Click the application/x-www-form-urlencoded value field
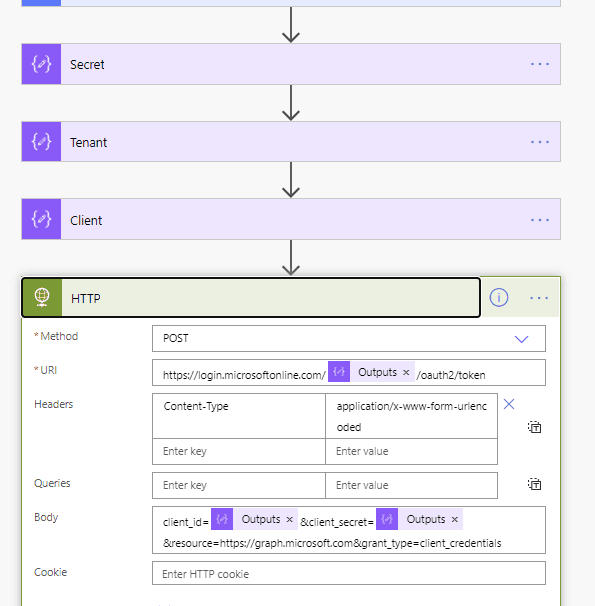The height and width of the screenshot is (606, 595). tap(411, 416)
